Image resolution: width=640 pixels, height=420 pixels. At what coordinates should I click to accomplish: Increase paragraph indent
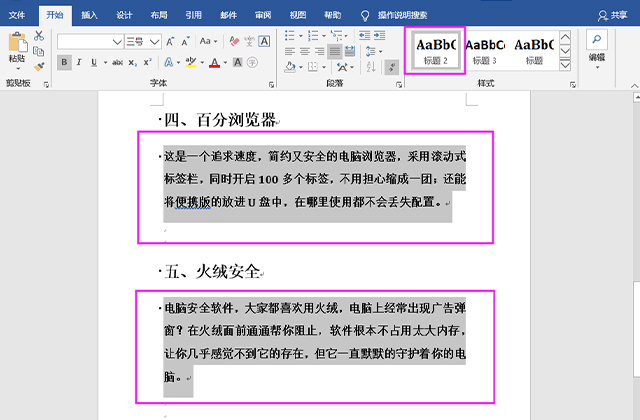pyautogui.click(x=380, y=36)
